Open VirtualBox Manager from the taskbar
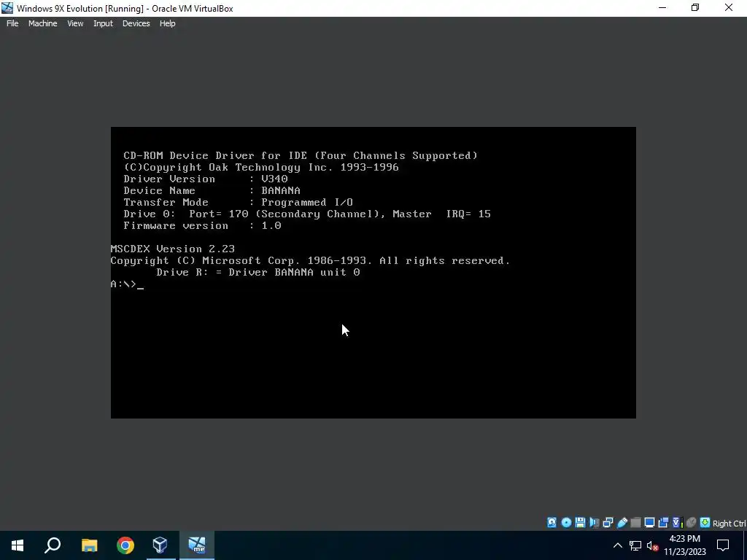 tap(160, 545)
